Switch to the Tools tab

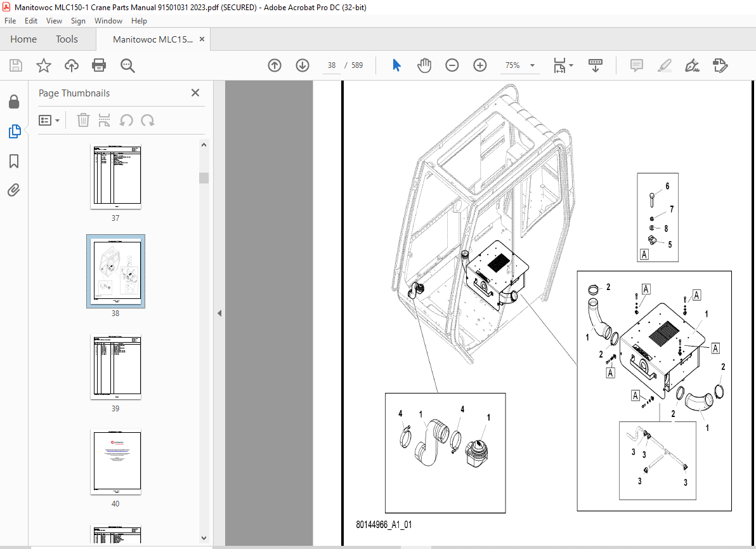coord(67,39)
